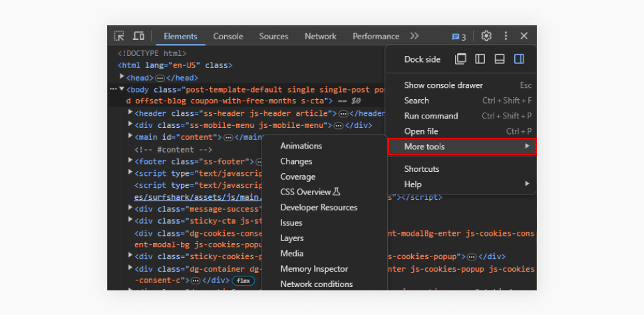The image size is (644, 315).
Task: Select Show console drawer menu item
Action: [461, 85]
